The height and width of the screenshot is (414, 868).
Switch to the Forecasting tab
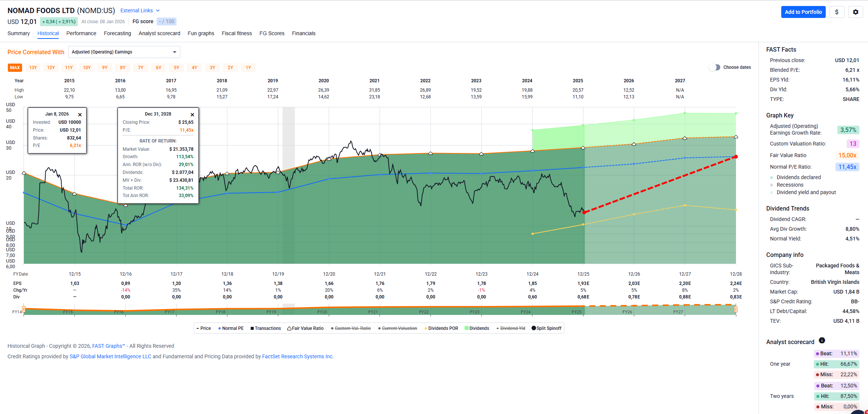[117, 33]
